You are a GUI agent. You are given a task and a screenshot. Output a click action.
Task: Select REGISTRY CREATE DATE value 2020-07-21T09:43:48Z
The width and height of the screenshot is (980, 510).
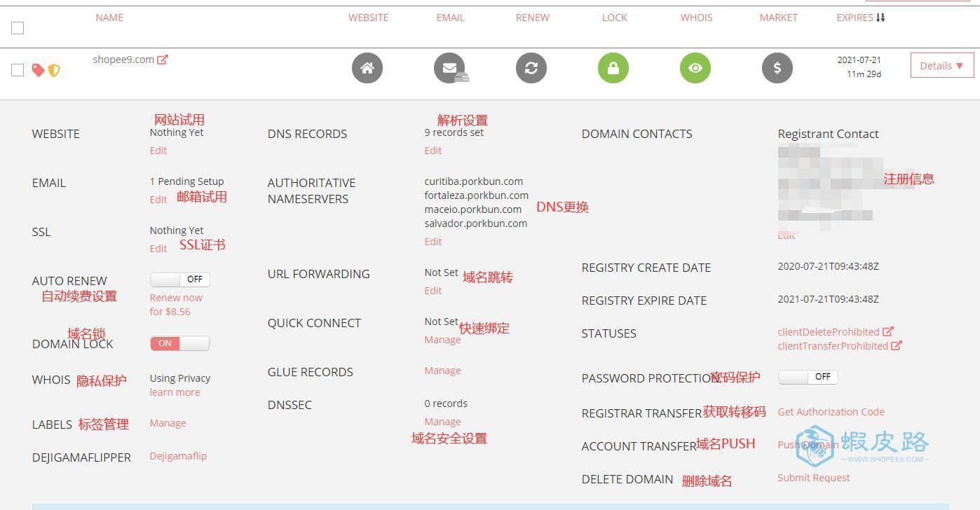click(828, 267)
